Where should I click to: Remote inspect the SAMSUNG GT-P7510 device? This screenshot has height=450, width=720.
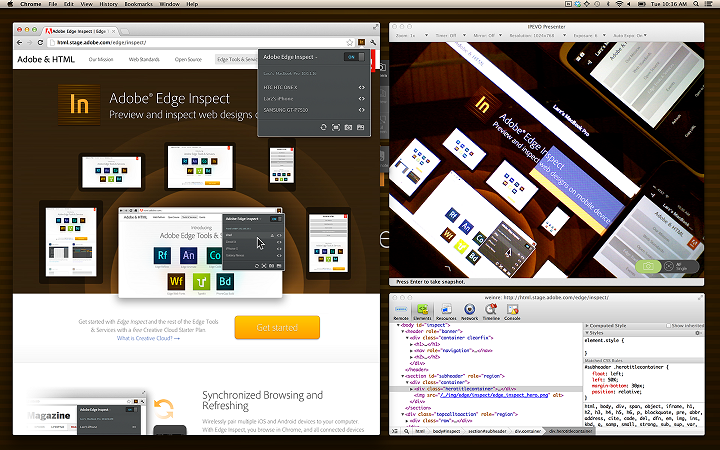pyautogui.click(x=361, y=110)
